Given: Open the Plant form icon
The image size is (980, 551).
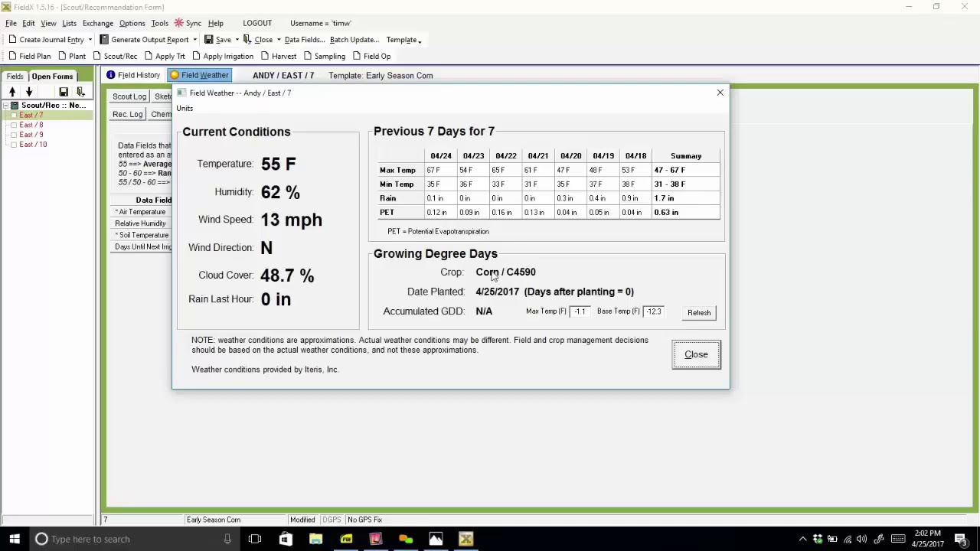Looking at the screenshot, I should 64,56.
